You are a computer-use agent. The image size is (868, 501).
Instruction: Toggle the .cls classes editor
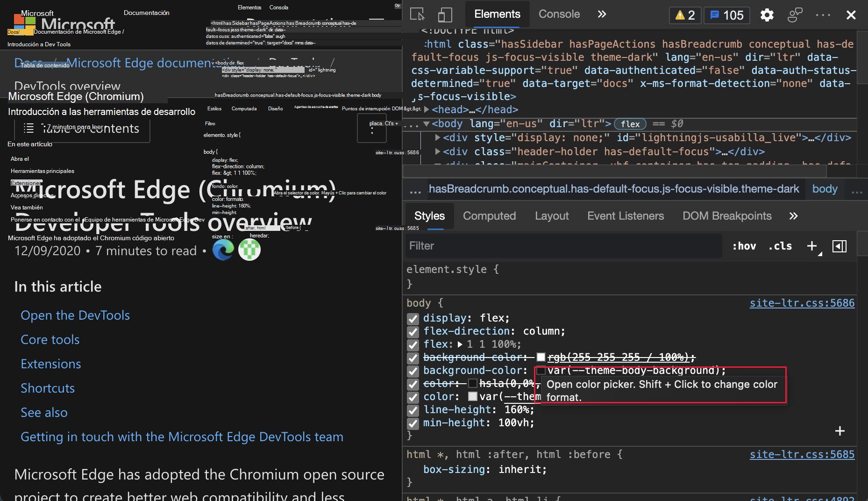[780, 246]
